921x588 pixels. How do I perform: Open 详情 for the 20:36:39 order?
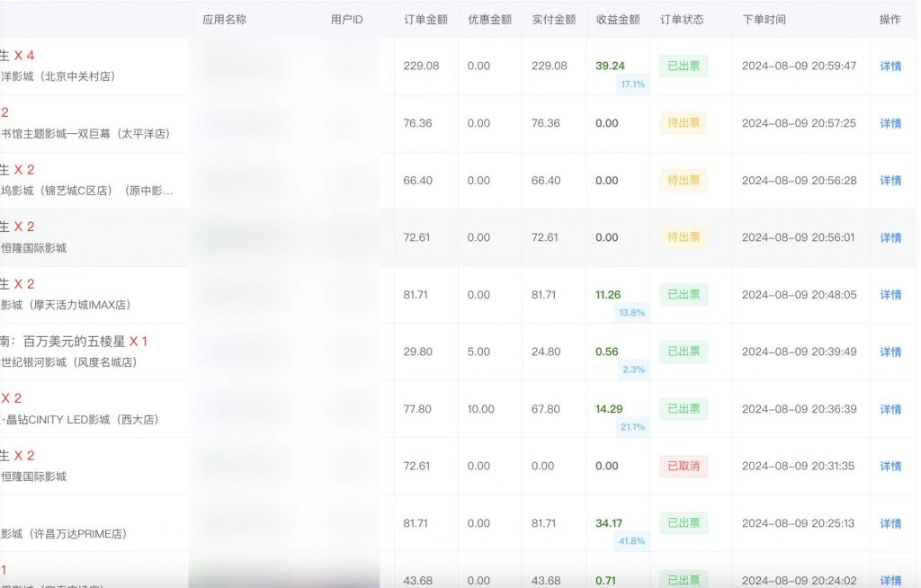point(890,409)
